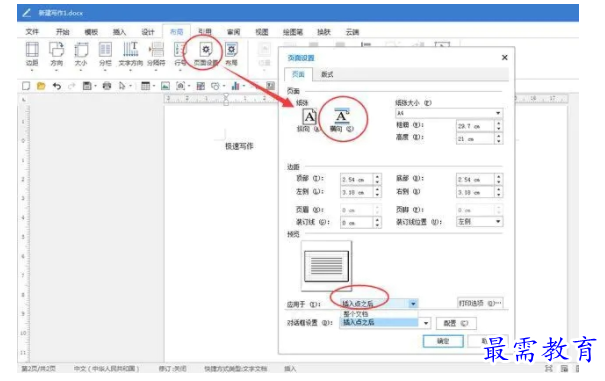Click the insert chart bar icon
Image resolution: width=605 pixels, height=381 pixels.
click(x=235, y=86)
